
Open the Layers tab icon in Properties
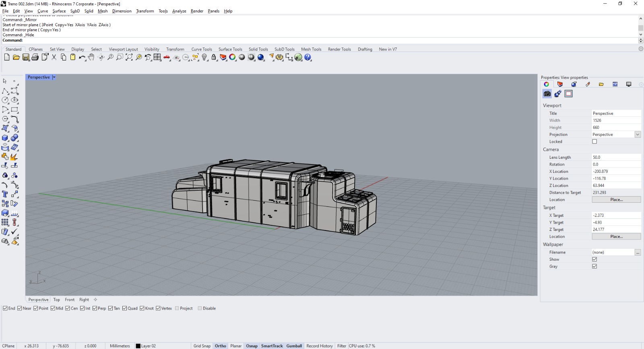click(x=560, y=84)
